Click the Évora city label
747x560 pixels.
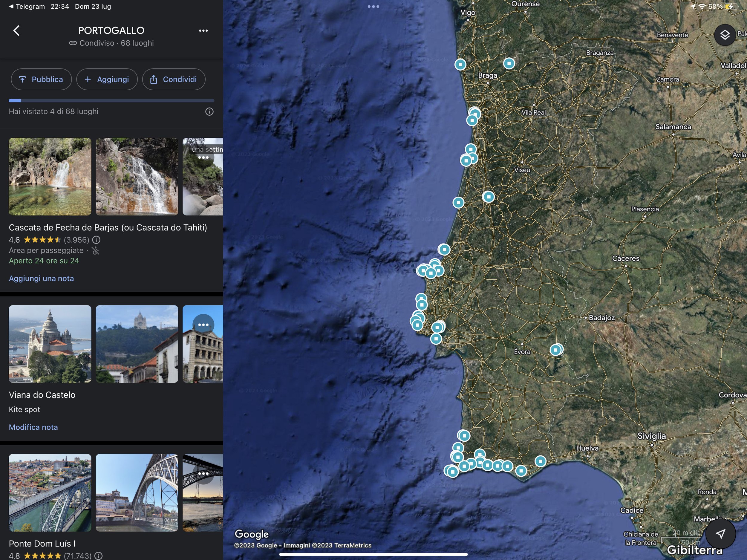point(522,352)
